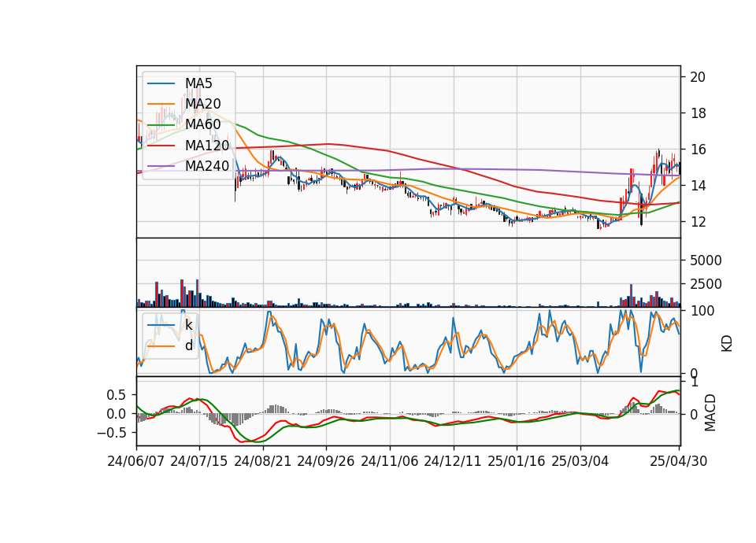Click the MA60 legend label

pos(203,124)
